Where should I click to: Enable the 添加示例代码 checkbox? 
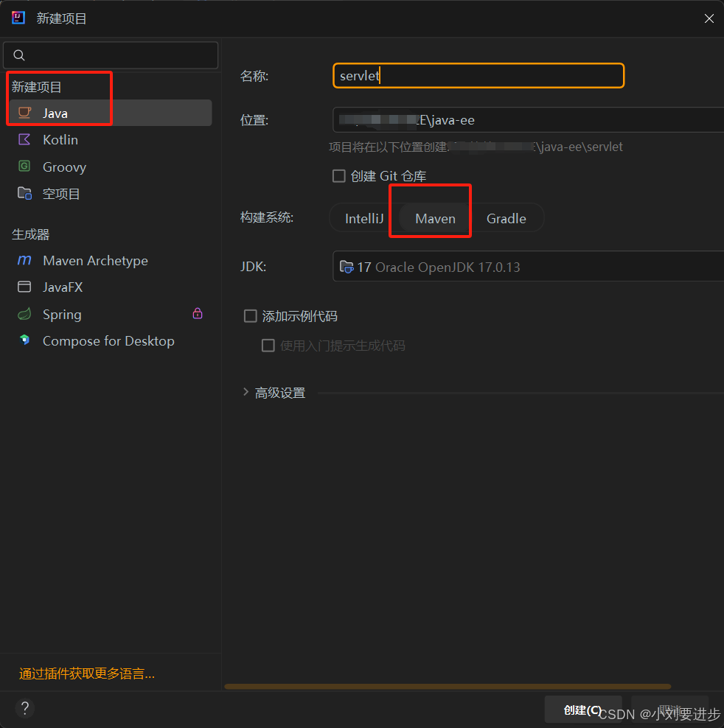pos(251,316)
